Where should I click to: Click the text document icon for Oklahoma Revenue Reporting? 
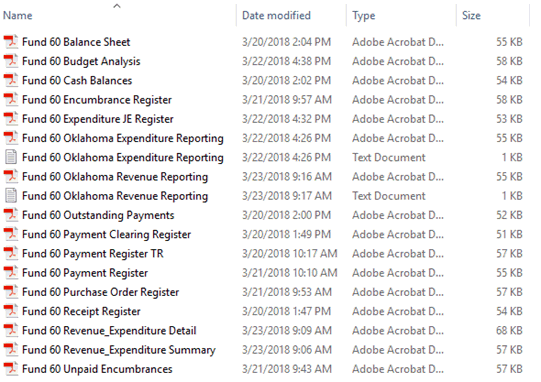(11, 196)
